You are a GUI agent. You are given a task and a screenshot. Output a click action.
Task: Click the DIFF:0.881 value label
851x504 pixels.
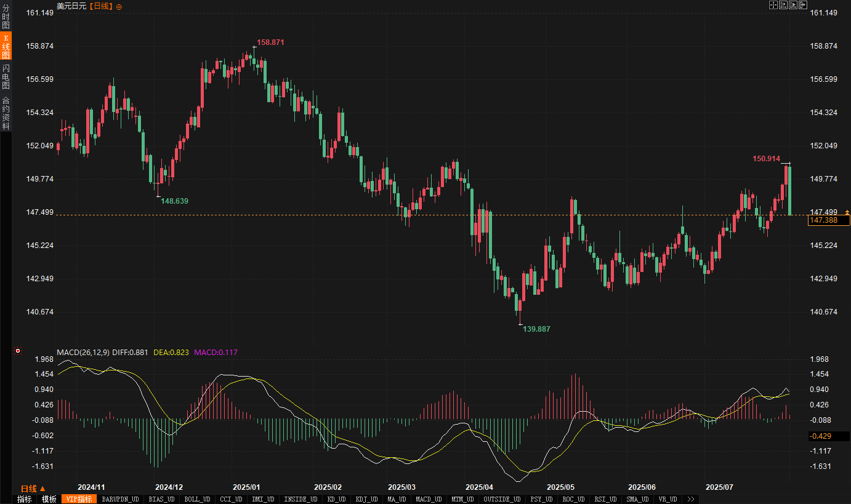click(x=131, y=353)
